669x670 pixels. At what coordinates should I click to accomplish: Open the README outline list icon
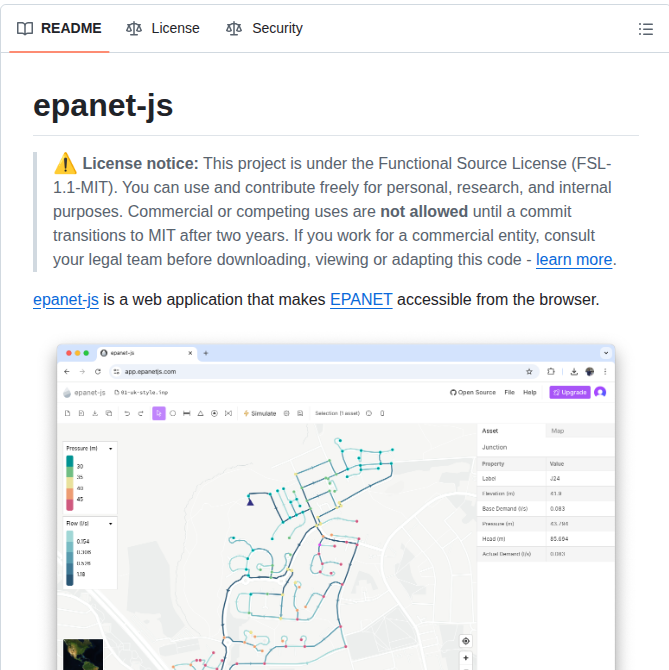click(x=646, y=29)
